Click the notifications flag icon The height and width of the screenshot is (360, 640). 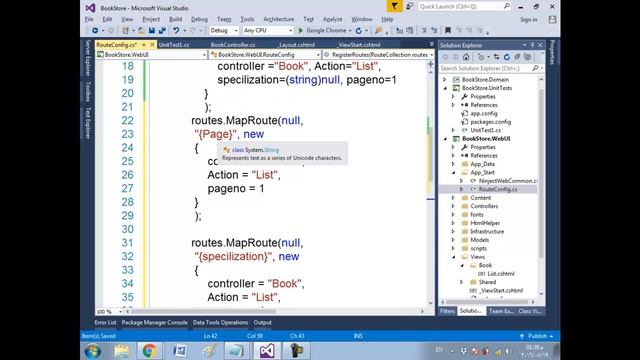click(394, 6)
